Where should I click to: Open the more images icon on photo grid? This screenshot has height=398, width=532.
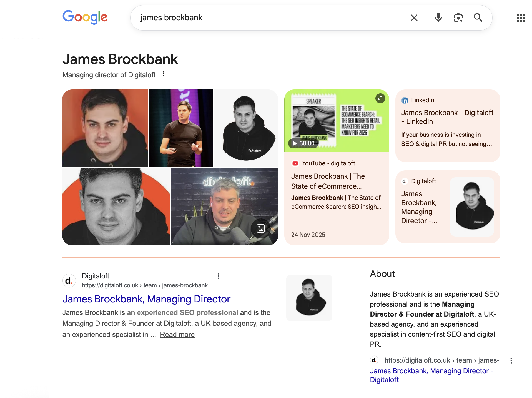point(260,228)
